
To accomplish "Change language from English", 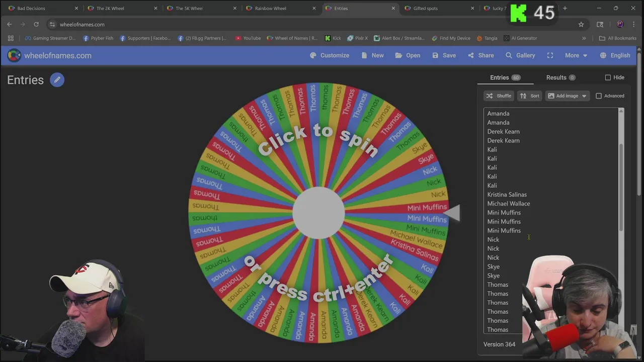I will 615,55.
